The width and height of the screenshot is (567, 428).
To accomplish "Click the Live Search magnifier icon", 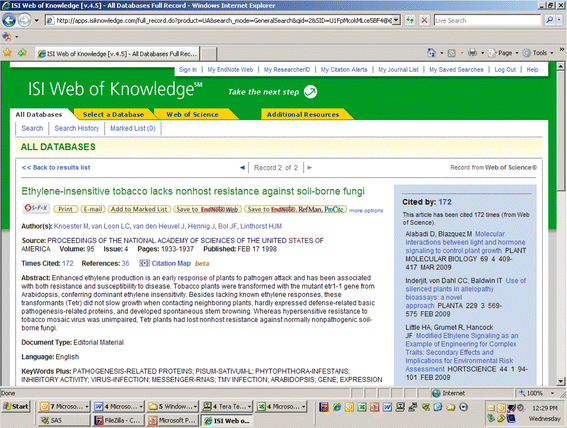I will (550, 20).
